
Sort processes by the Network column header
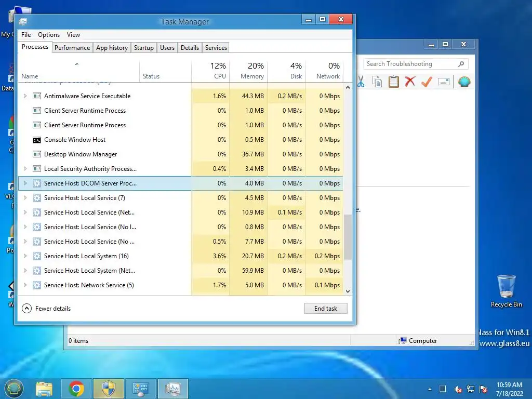(325, 71)
